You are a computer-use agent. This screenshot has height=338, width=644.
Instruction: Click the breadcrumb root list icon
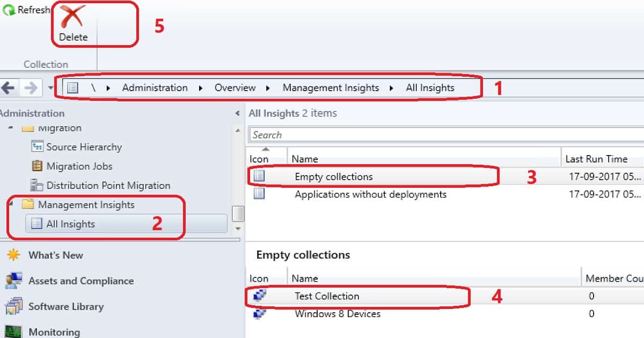73,88
